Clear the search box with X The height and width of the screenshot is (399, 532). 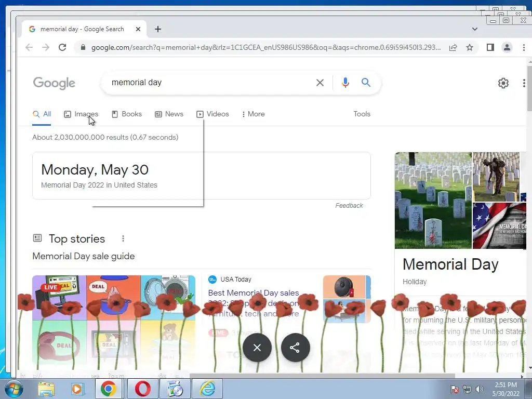click(320, 83)
